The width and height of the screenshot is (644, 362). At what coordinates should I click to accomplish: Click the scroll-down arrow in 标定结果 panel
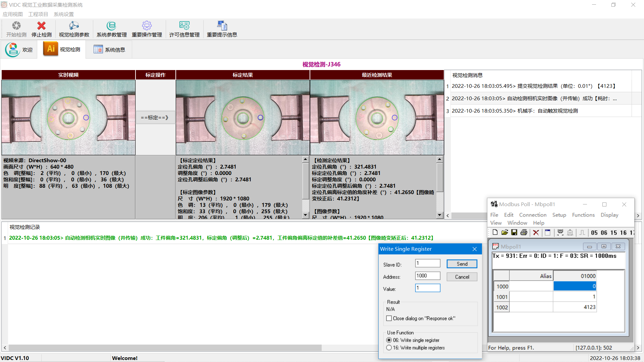tap(305, 215)
